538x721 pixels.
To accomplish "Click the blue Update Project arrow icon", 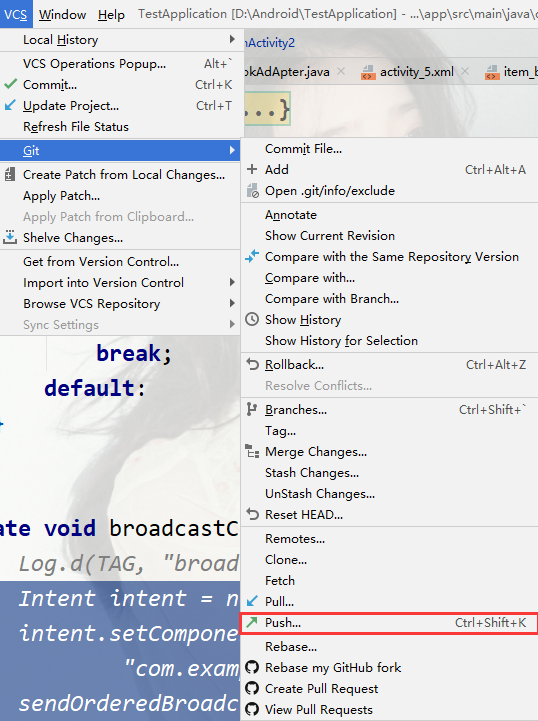I will pos(10,105).
